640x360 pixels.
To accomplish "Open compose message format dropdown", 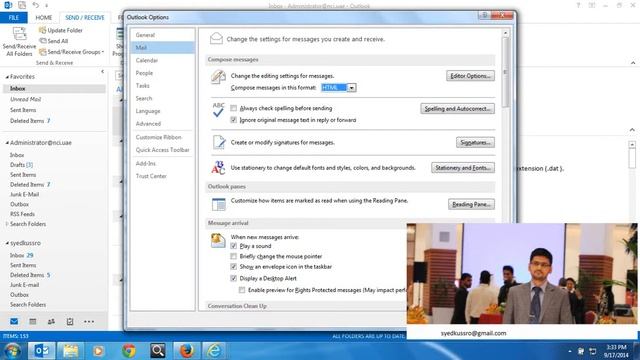I will pyautogui.click(x=351, y=88).
